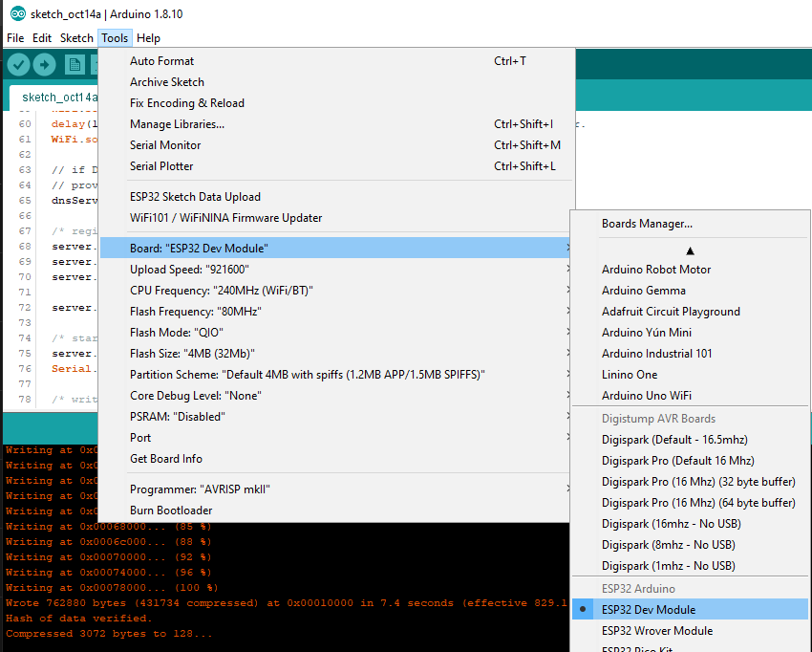Click console line "Hash of data verified."

(78, 619)
